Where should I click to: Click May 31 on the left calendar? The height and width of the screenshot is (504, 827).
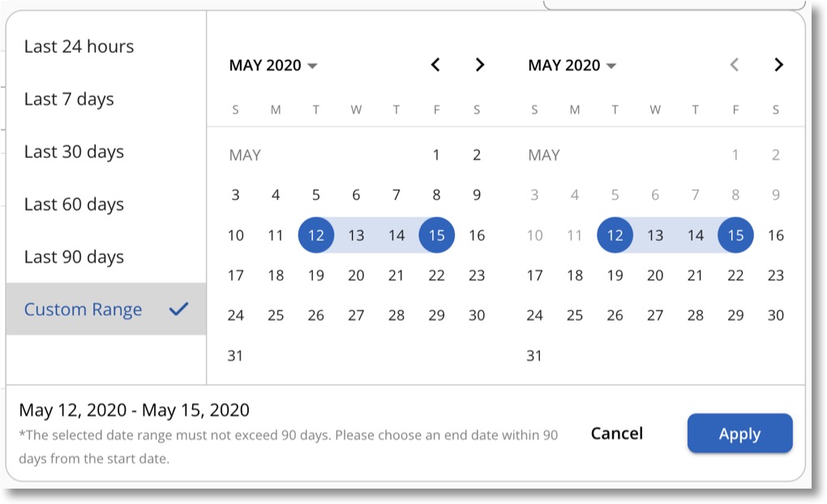[x=235, y=355]
